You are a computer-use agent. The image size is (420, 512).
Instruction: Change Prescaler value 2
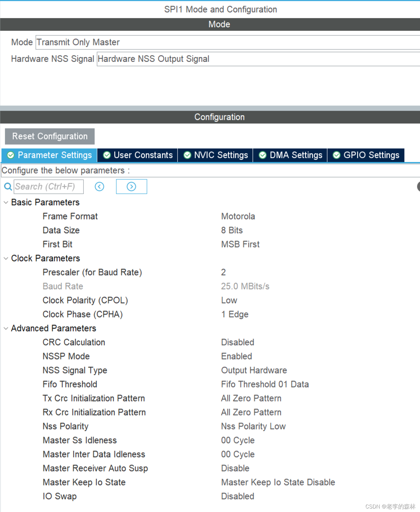point(223,272)
